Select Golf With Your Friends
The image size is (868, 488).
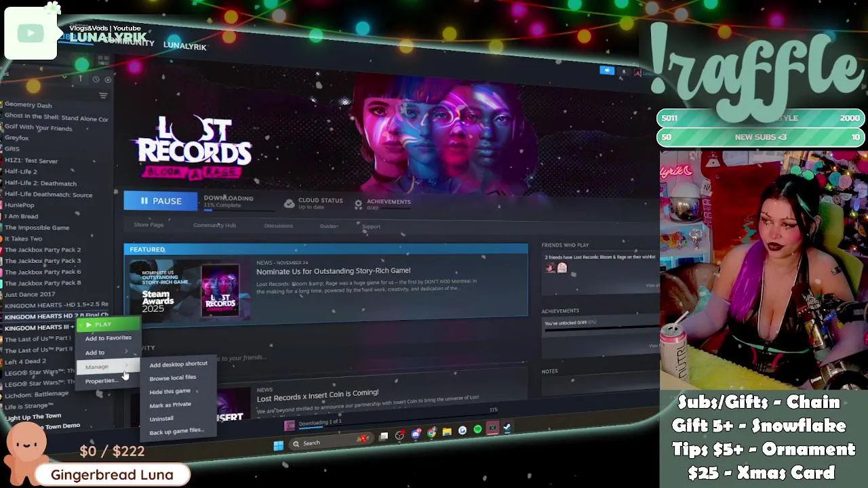click(x=38, y=127)
